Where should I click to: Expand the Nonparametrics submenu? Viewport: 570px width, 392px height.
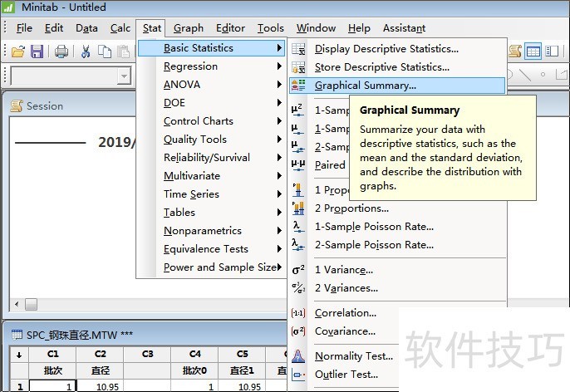point(210,231)
